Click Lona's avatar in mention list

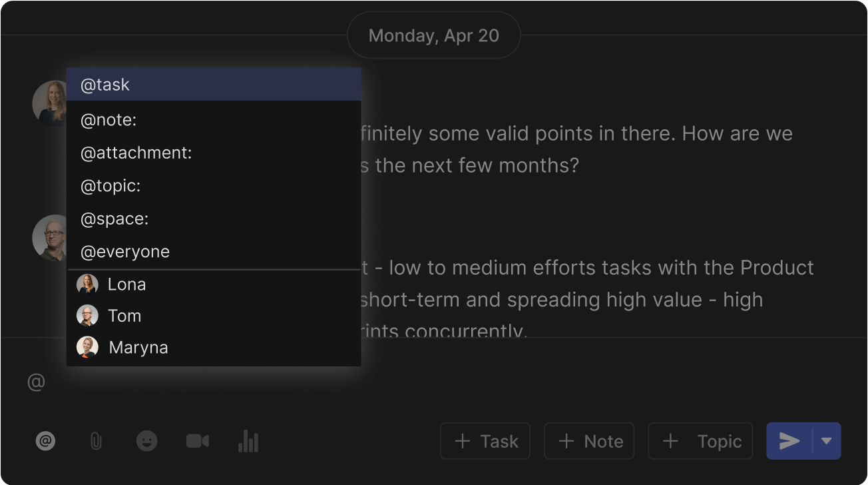pos(87,284)
